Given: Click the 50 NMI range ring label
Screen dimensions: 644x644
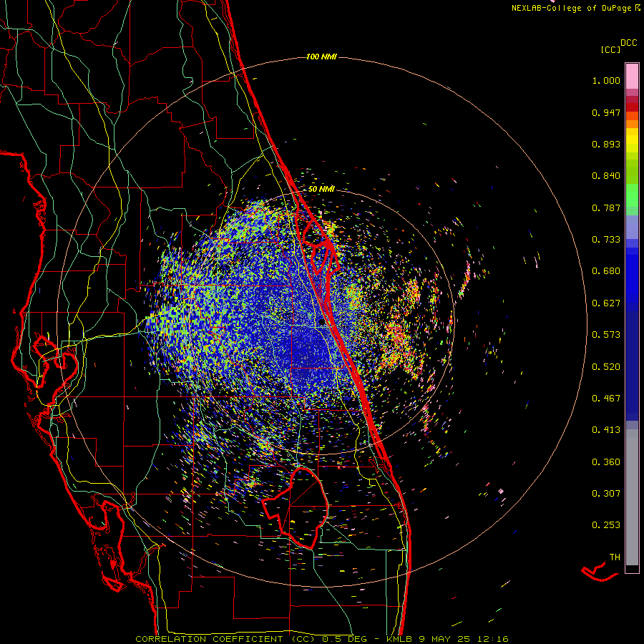Looking at the screenshot, I should pyautogui.click(x=321, y=189).
